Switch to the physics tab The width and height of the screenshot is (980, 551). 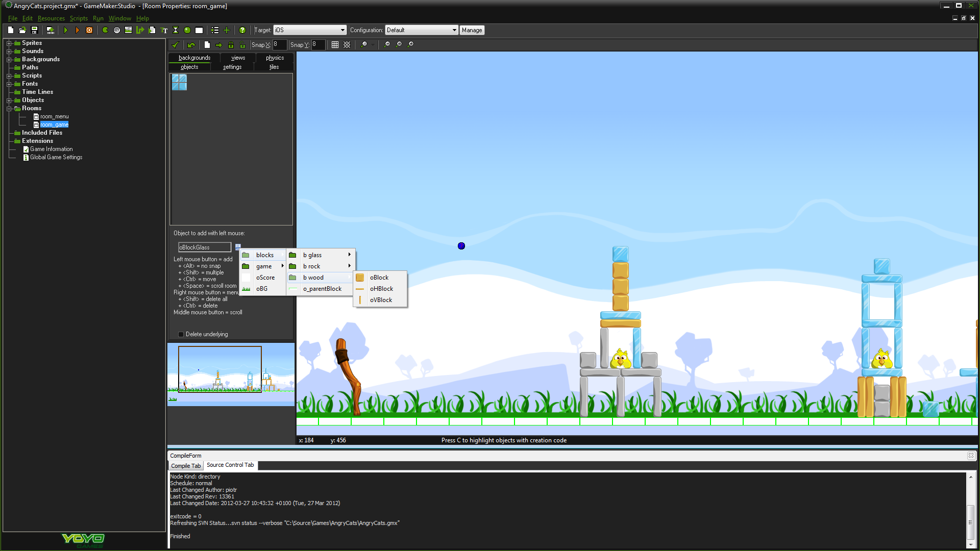click(274, 57)
